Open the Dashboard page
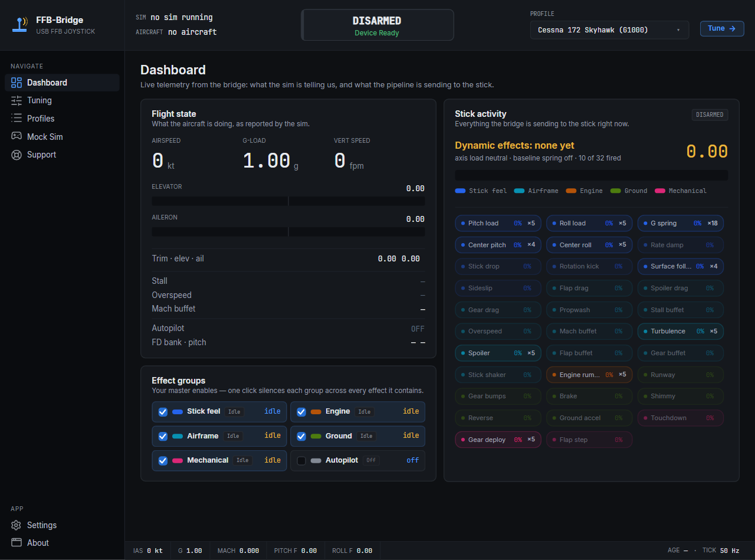The image size is (755, 560). (62, 83)
